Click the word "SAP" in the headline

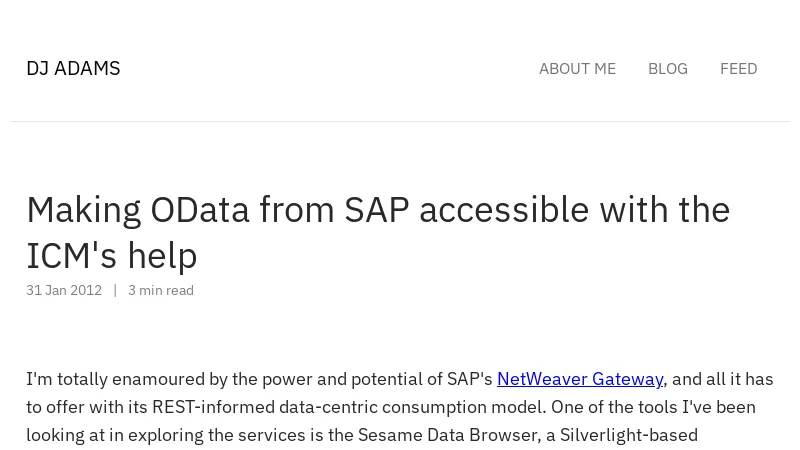click(x=376, y=210)
